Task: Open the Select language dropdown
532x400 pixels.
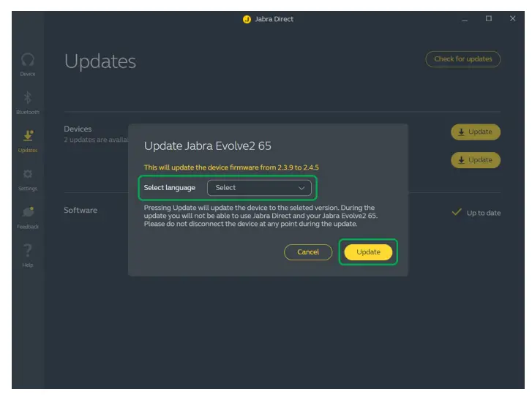Action: (x=259, y=188)
